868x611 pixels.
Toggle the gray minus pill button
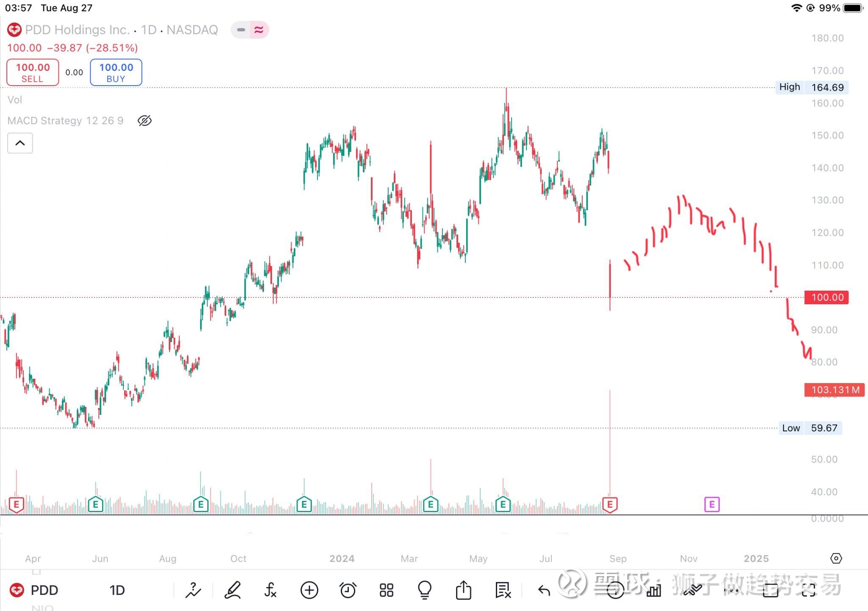[x=241, y=30]
